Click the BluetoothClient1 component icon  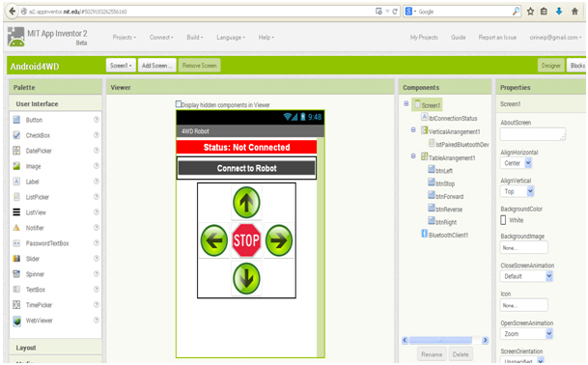coord(424,234)
